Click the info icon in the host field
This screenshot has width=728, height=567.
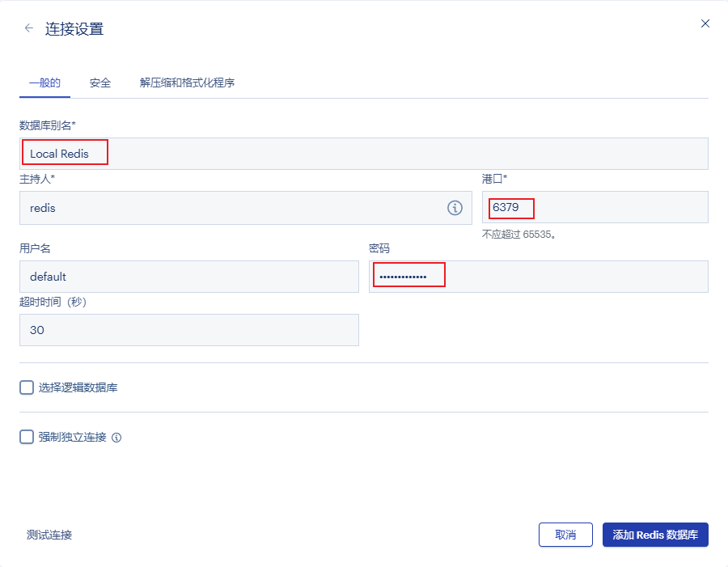pos(455,208)
